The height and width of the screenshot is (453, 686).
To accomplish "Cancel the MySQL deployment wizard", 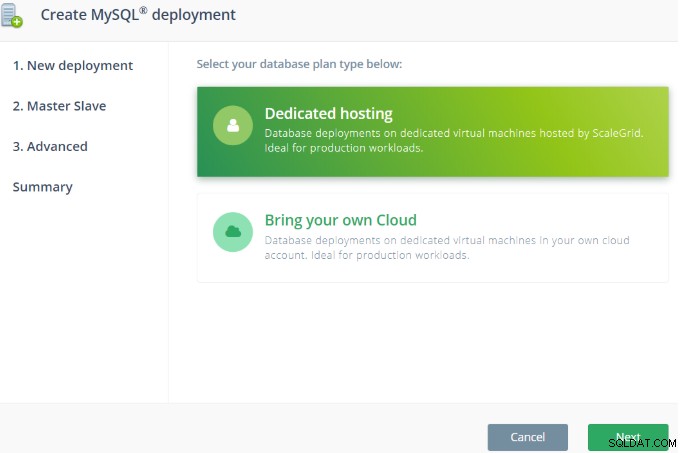I will tap(528, 437).
